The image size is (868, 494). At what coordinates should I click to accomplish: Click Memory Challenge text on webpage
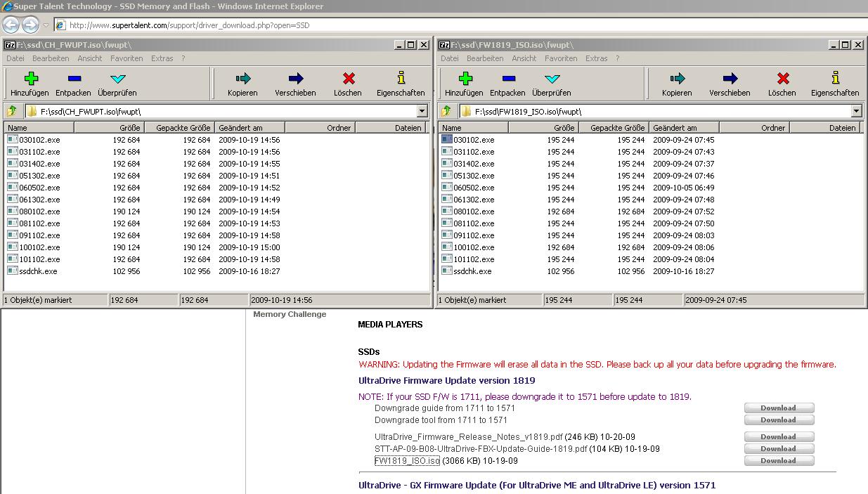click(x=290, y=315)
